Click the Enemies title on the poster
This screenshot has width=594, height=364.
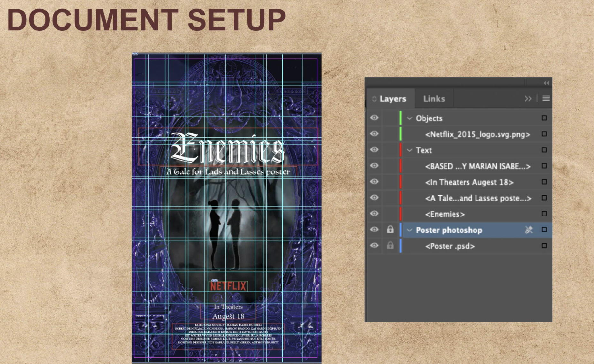(227, 148)
